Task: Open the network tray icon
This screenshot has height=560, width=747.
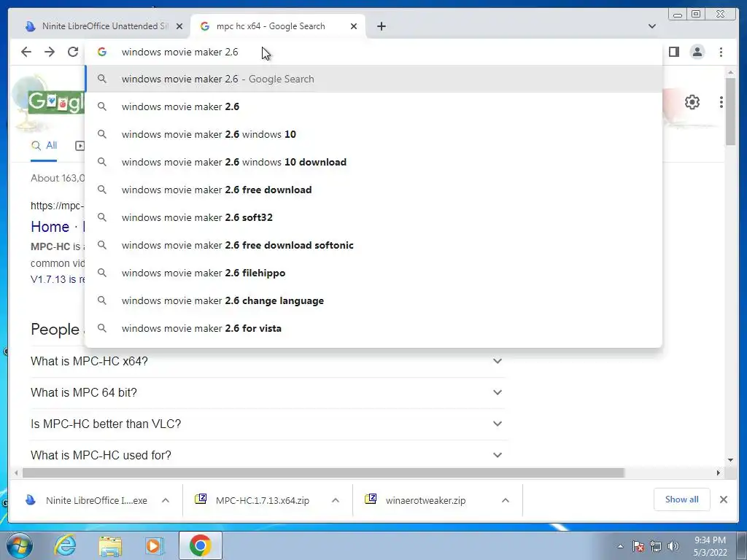Action: tap(656, 546)
